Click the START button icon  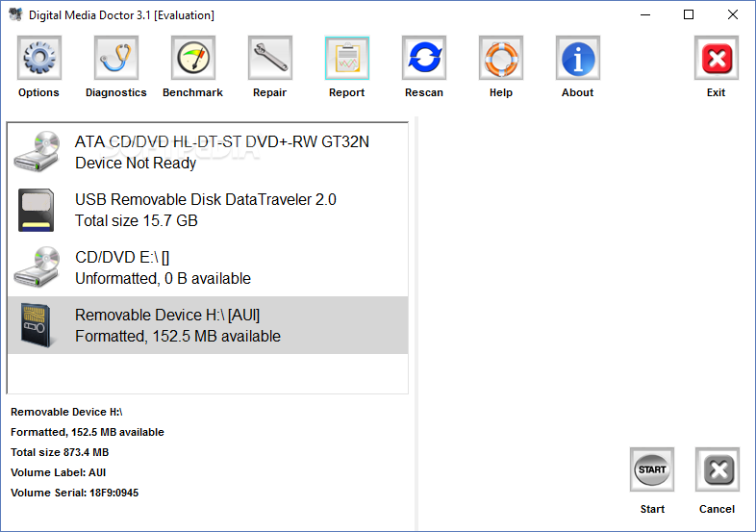click(652, 469)
